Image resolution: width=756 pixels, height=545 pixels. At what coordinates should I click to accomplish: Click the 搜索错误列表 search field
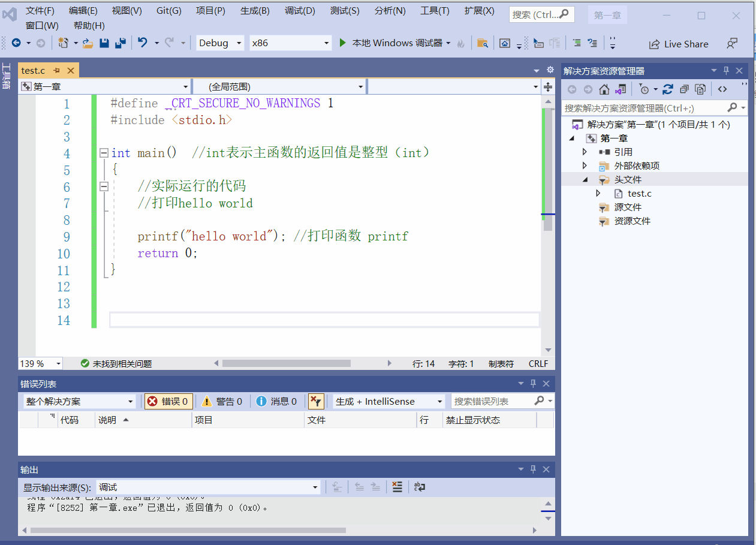tap(502, 401)
